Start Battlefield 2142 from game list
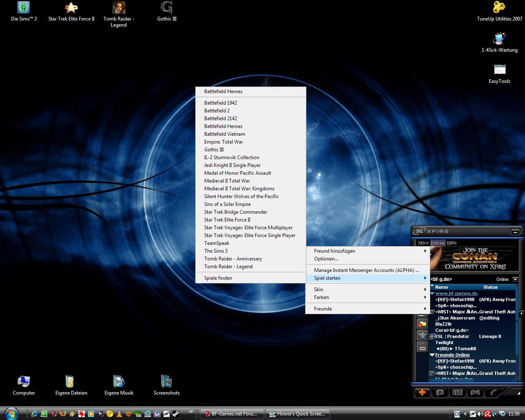 point(251,119)
